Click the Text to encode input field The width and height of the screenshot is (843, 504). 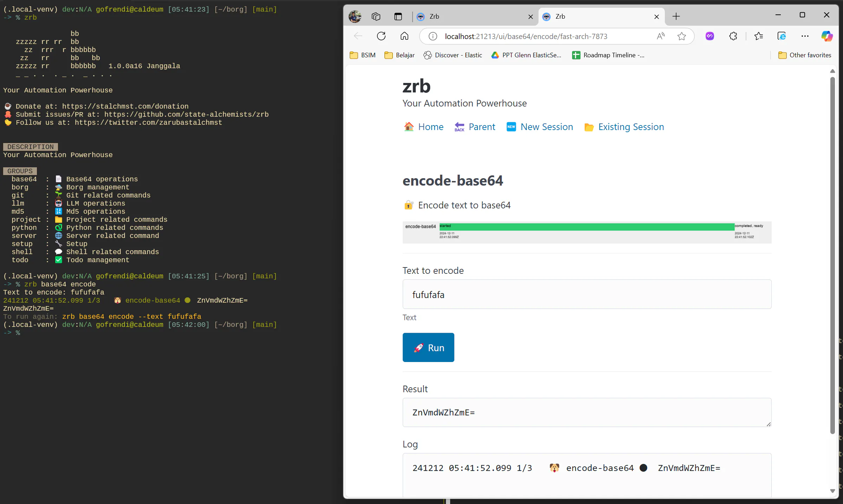pos(587,295)
